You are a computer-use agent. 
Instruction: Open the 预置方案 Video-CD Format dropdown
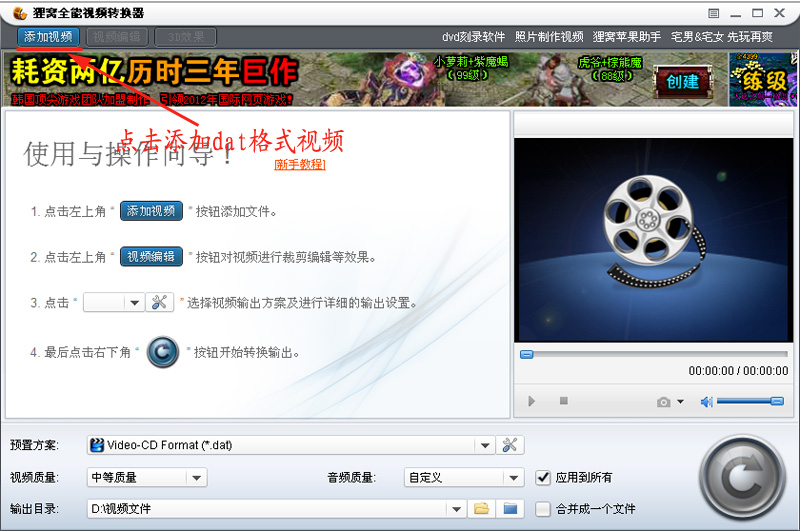(x=291, y=445)
